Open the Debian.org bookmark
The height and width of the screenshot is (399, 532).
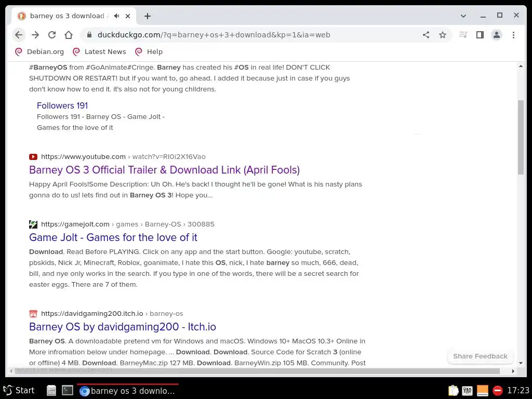pyautogui.click(x=39, y=51)
